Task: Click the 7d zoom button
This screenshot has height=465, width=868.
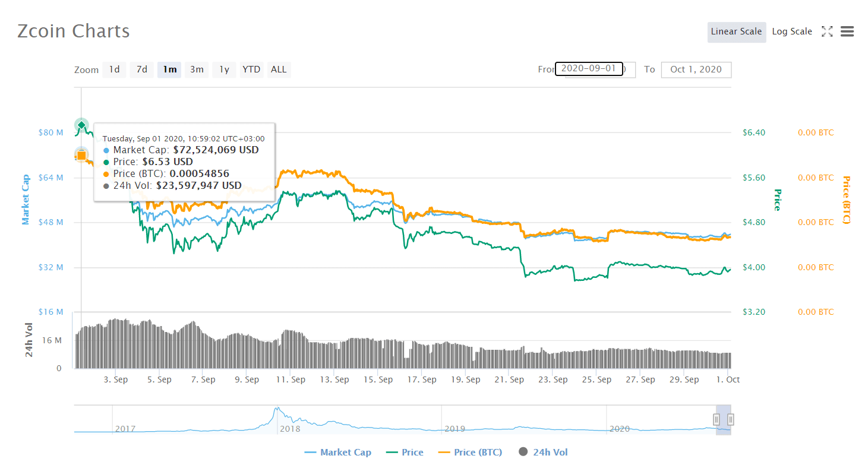Action: pos(141,69)
